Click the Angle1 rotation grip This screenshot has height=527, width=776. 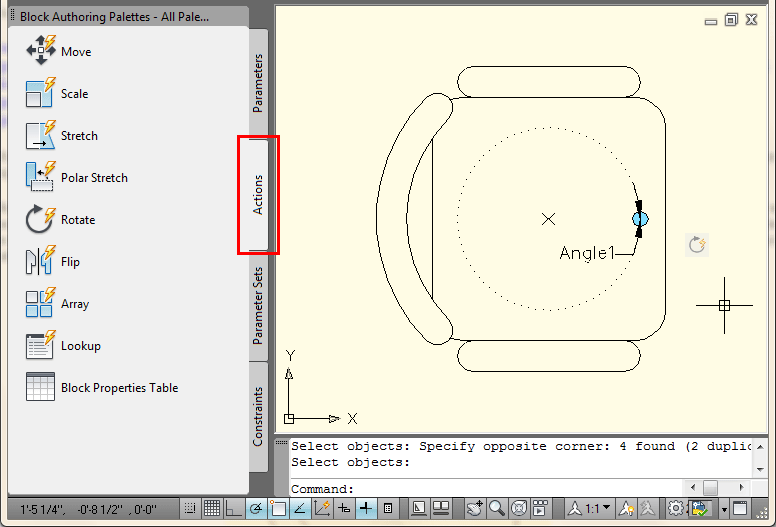coord(640,219)
